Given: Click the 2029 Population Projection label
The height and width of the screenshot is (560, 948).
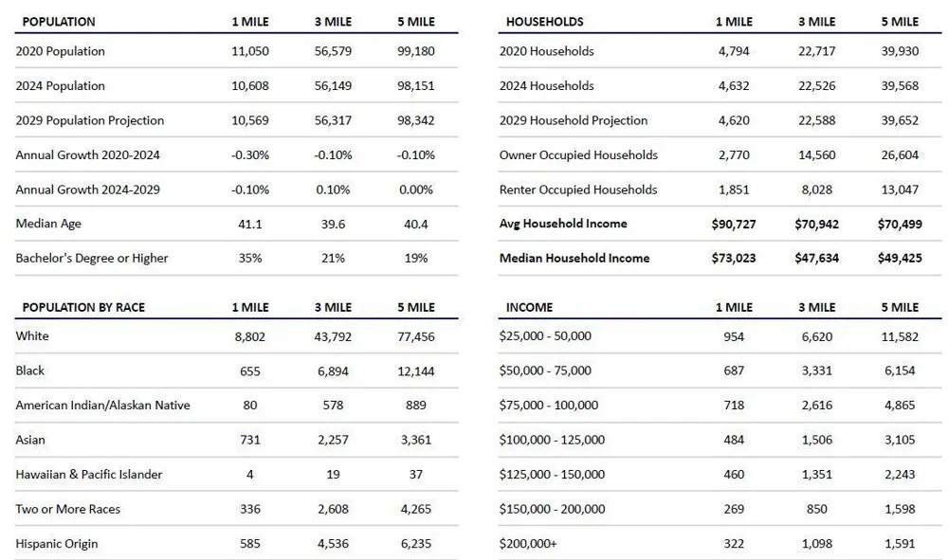Looking at the screenshot, I should pyautogui.click(x=90, y=120).
